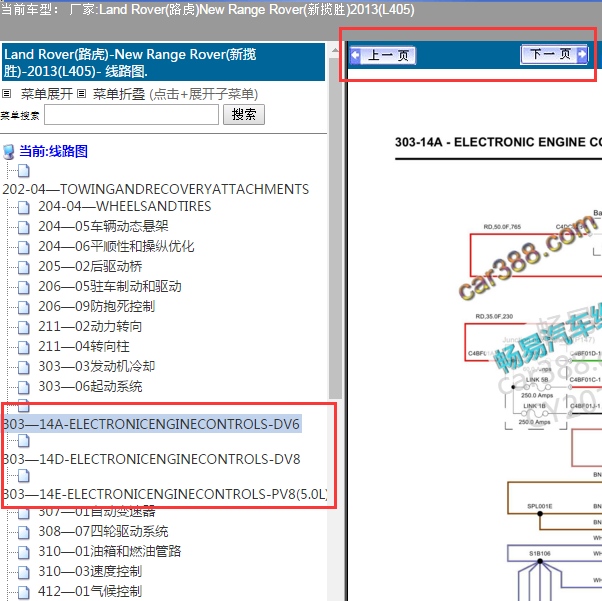This screenshot has width=602, height=601.
Task: Click the 搜索 search button
Action: pos(244,114)
